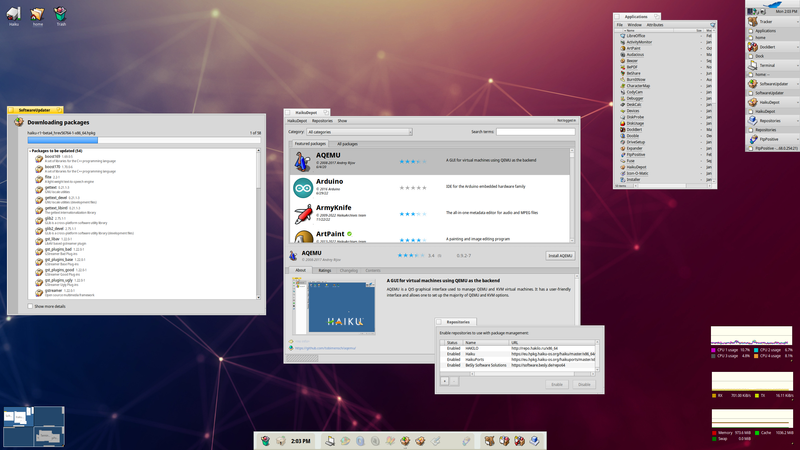Open the Trash icon on the desktop

point(63,13)
